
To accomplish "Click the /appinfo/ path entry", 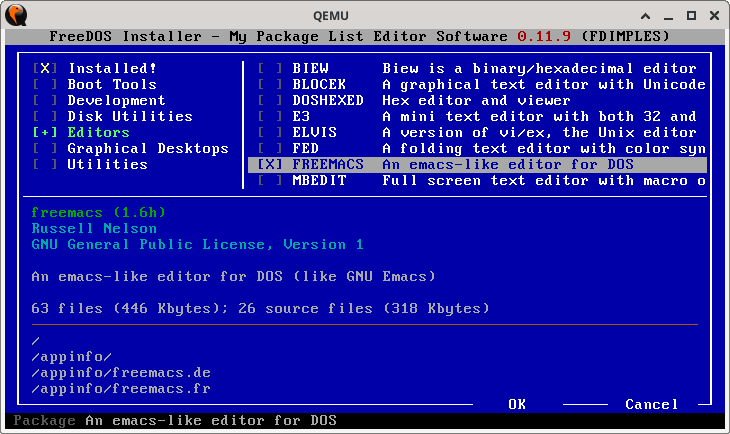I will click(x=71, y=357).
